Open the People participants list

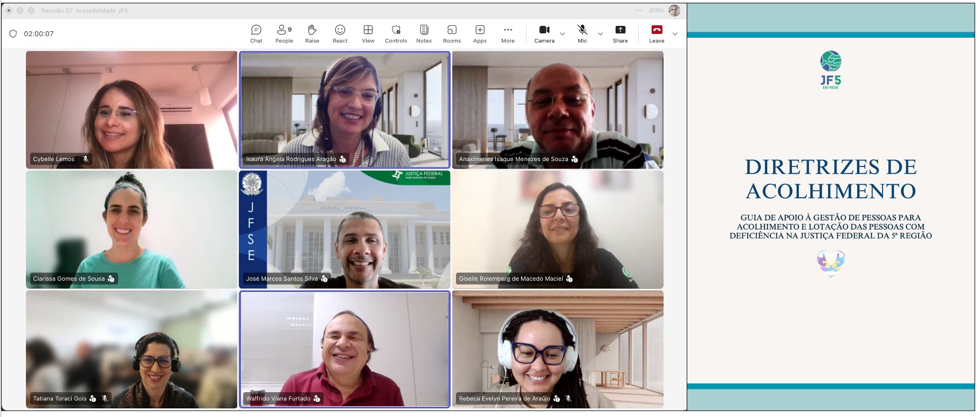(284, 33)
